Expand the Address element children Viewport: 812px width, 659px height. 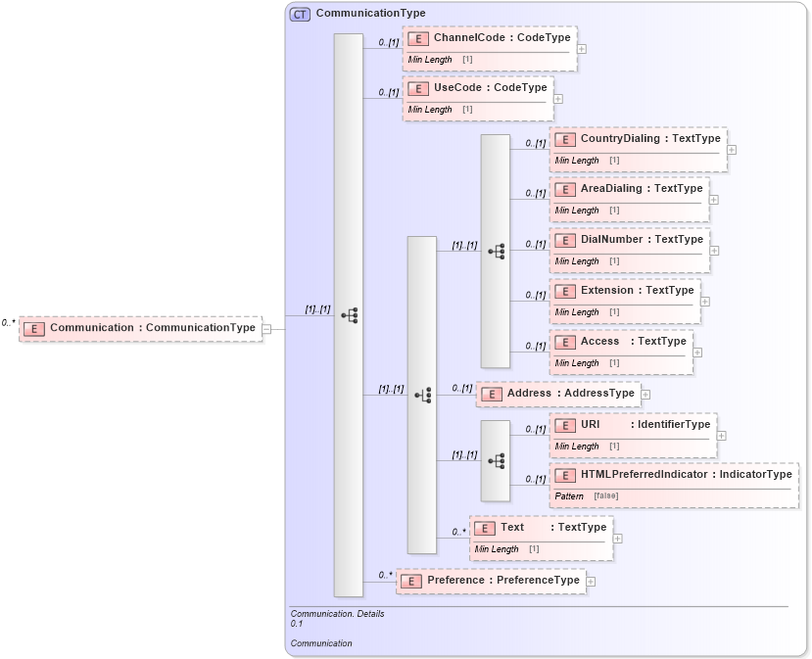[645, 393]
